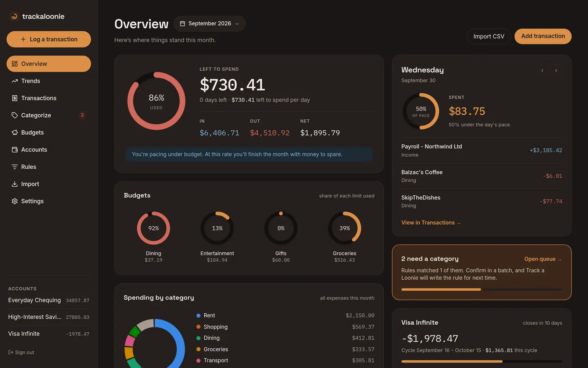Open the Transactions page
This screenshot has height=368, width=588.
pyautogui.click(x=49, y=98)
